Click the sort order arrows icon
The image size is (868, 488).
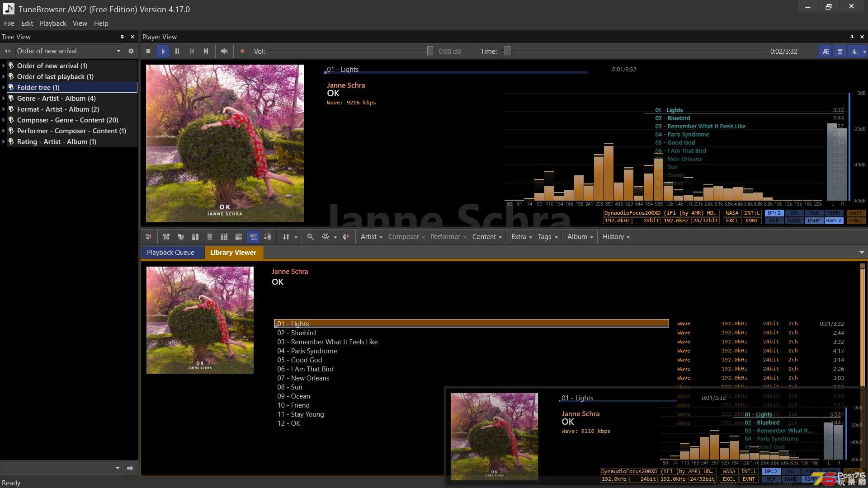pos(286,237)
